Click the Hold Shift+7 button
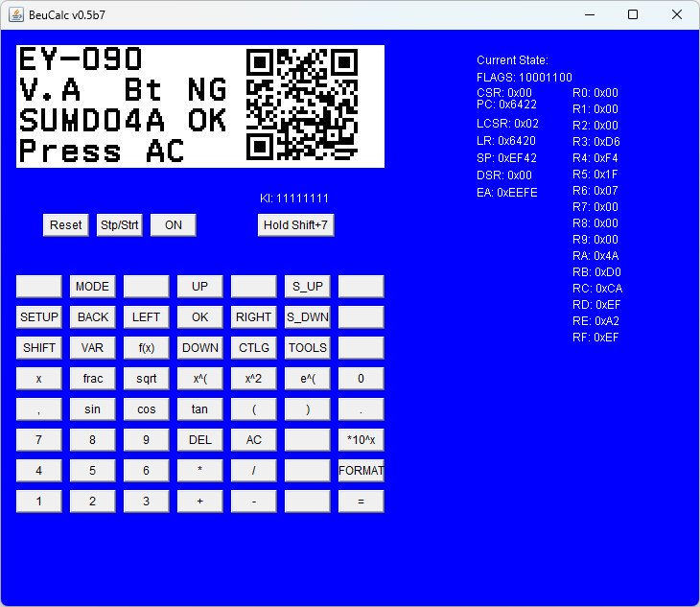The height and width of the screenshot is (607, 700). [295, 225]
